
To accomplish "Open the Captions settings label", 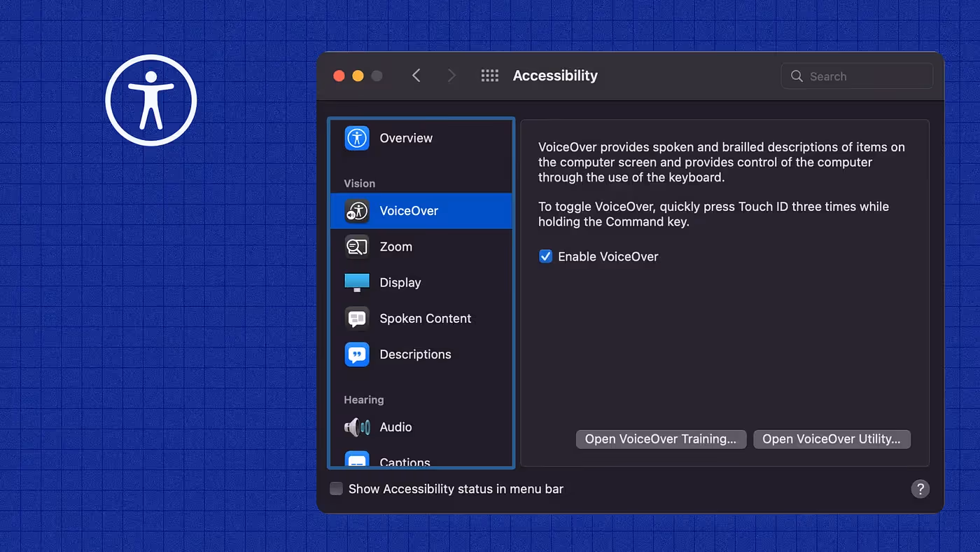I will [x=405, y=462].
